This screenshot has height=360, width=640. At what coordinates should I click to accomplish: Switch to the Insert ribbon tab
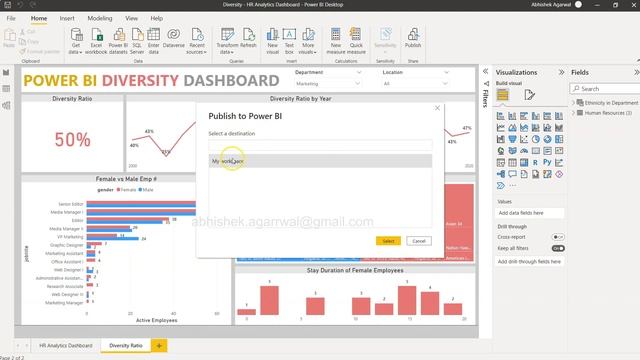(x=67, y=18)
